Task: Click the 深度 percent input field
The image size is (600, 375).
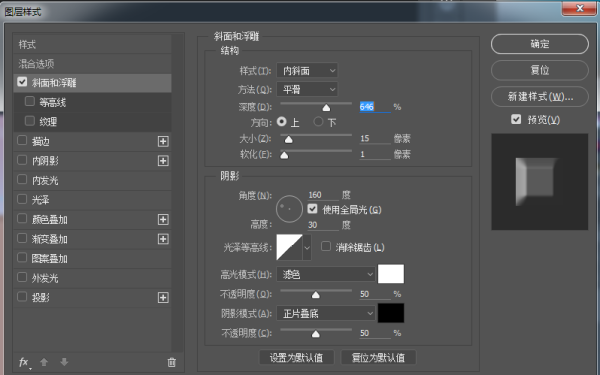Action: click(x=375, y=107)
